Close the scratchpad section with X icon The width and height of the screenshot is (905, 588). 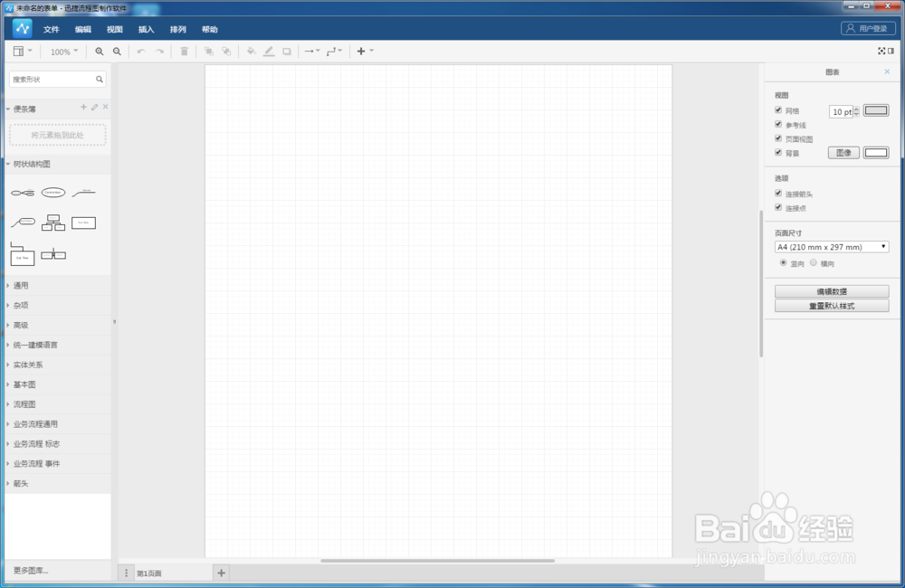click(x=106, y=107)
